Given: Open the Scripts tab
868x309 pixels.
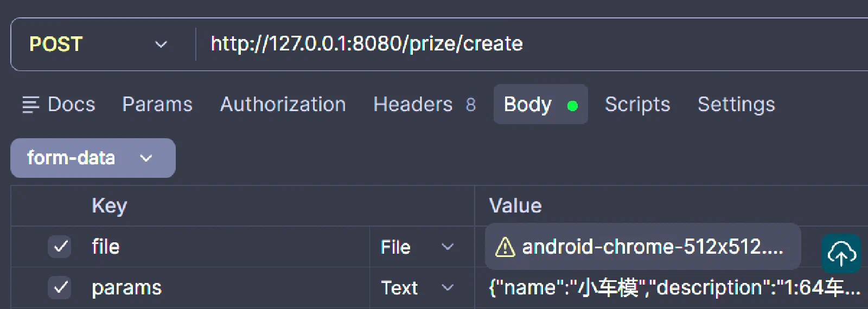Looking at the screenshot, I should coord(637,104).
